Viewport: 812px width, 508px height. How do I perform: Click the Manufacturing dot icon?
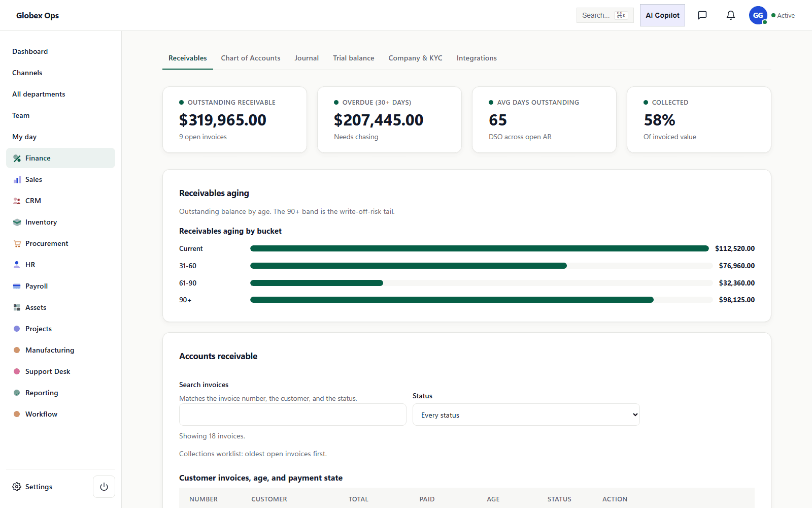tap(17, 350)
